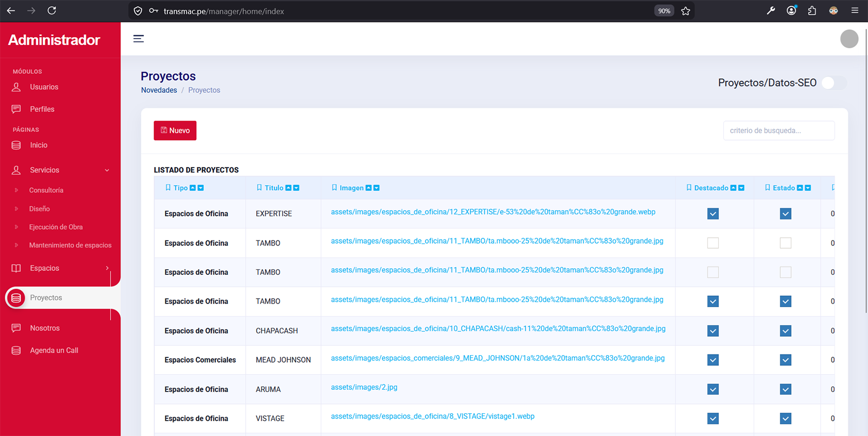Open Mantenimiento de espacios submenu item

[71, 245]
